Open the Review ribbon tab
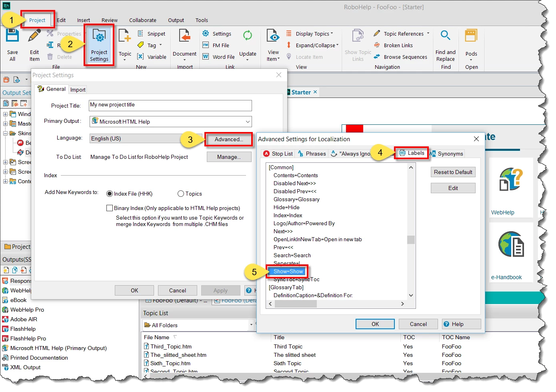The image size is (556, 392). [x=110, y=20]
